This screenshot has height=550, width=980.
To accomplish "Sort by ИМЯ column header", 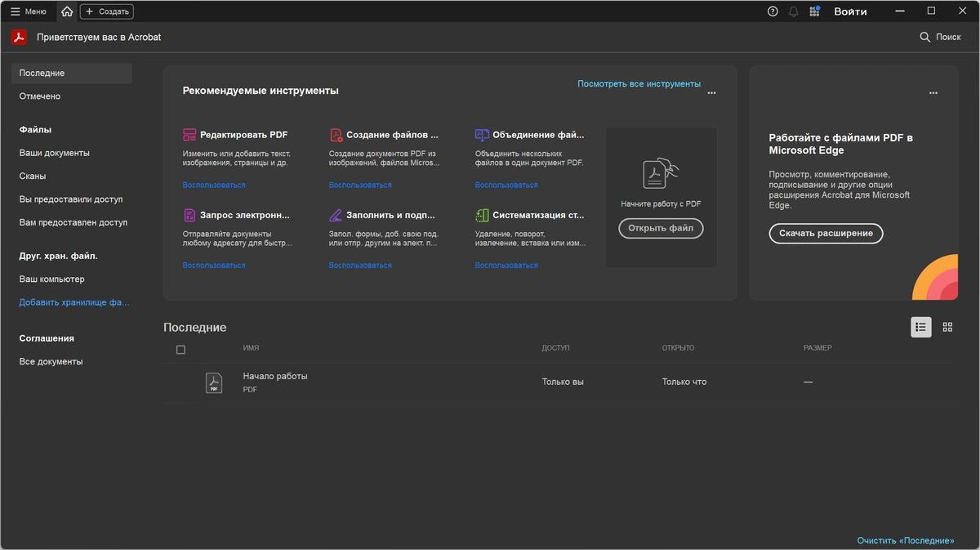I will click(251, 348).
